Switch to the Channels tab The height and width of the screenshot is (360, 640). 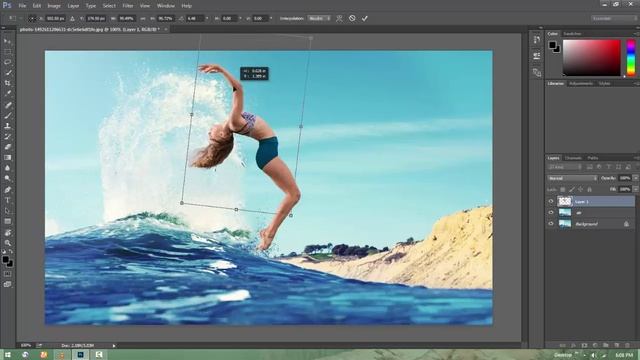(573, 158)
